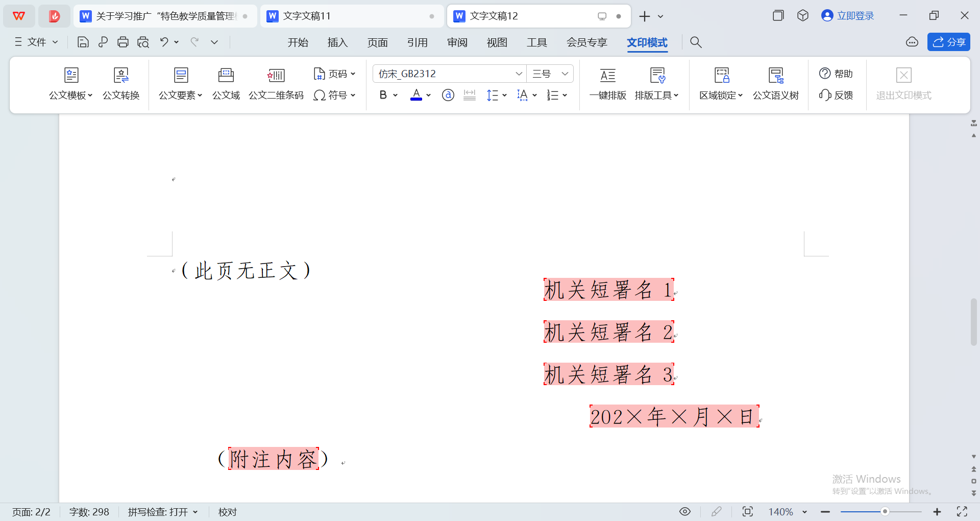980x521 pixels.
Task: Send 反馈 feedback
Action: [x=836, y=96]
